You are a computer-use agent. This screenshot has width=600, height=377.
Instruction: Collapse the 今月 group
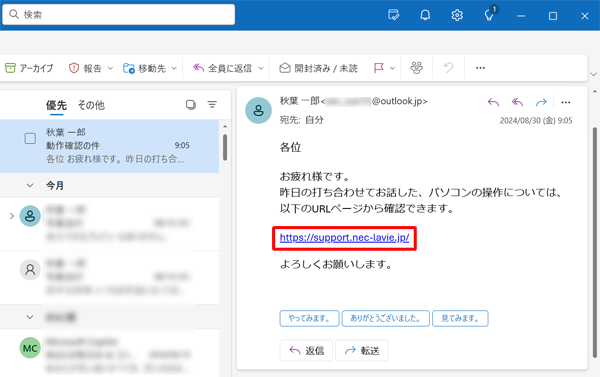[30, 186]
